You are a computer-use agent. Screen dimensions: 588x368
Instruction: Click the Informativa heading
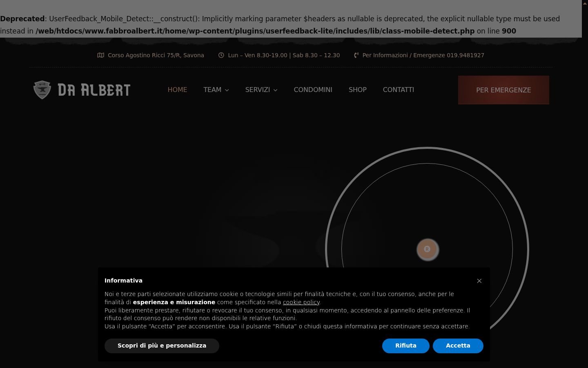pos(123,280)
